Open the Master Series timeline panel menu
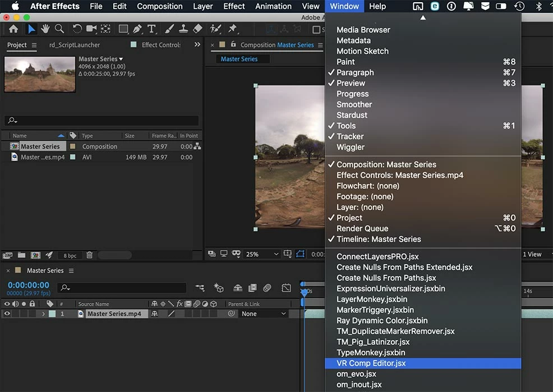 coord(71,271)
